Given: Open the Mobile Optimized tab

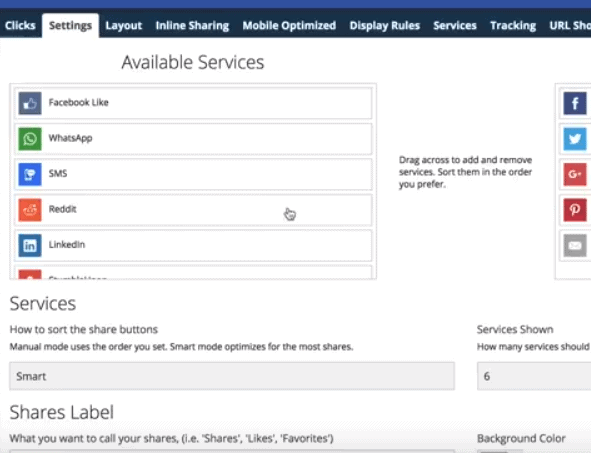Looking at the screenshot, I should [x=289, y=26].
